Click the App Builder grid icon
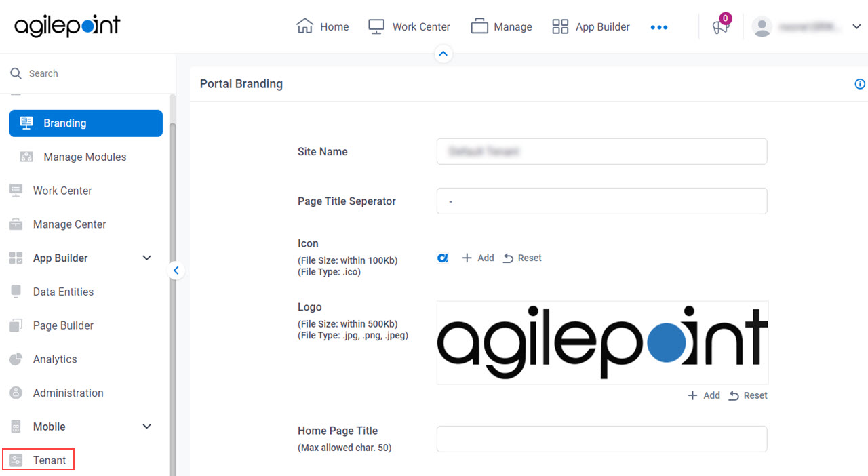This screenshot has width=868, height=476. coord(560,26)
